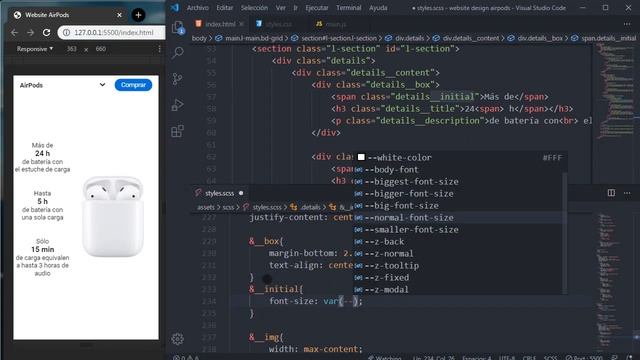The width and height of the screenshot is (640, 360).
Task: Click the viewport height field 660
Action: (101, 49)
